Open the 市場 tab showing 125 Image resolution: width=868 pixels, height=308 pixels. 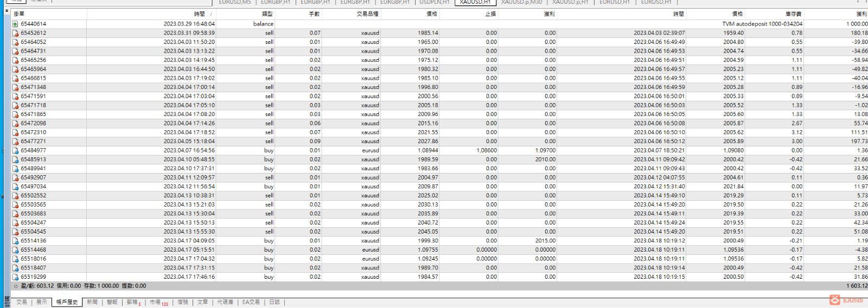(158, 302)
